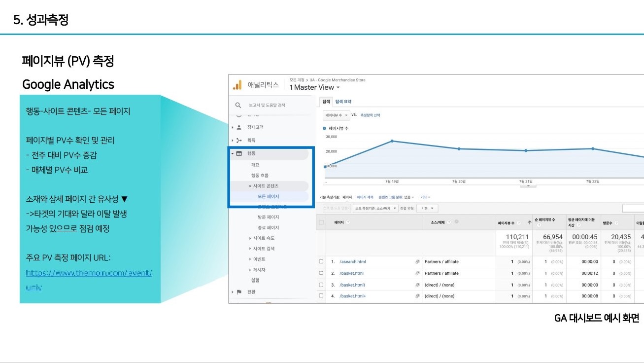The image size is (644, 363).
Task: Open /basket.html page via its external-link icon
Action: coord(417,273)
